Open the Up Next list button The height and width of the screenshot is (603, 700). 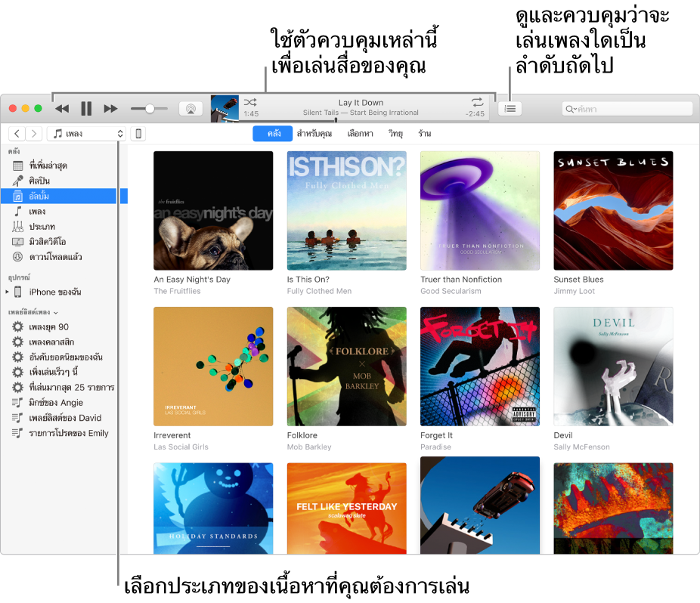pos(510,109)
